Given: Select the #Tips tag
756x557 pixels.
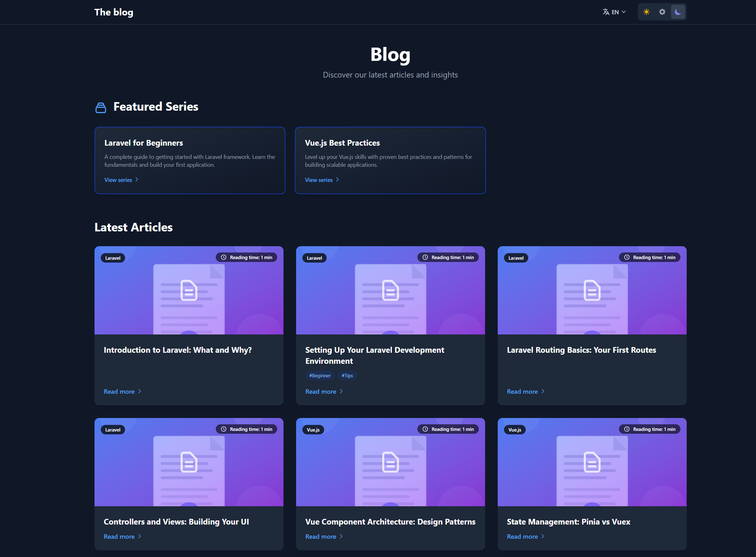Looking at the screenshot, I should click(x=347, y=376).
